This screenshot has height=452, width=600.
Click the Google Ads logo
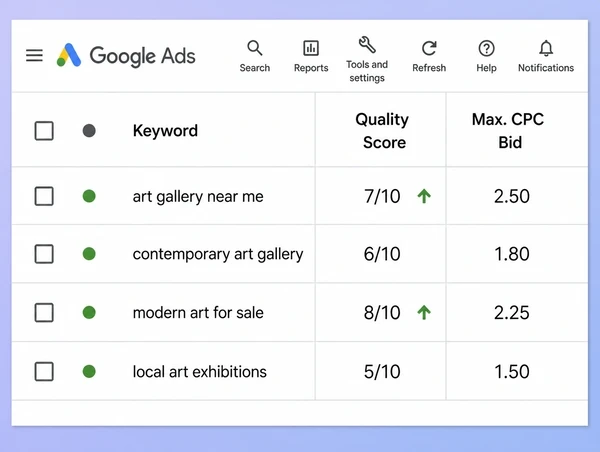click(x=69, y=55)
